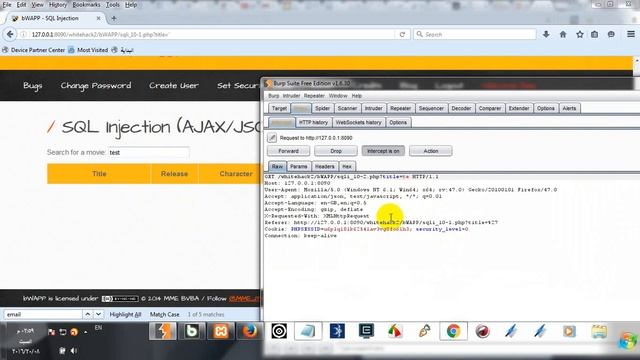Viewport: 640px width, 360px height.
Task: Click the Change Password link
Action: click(96, 86)
